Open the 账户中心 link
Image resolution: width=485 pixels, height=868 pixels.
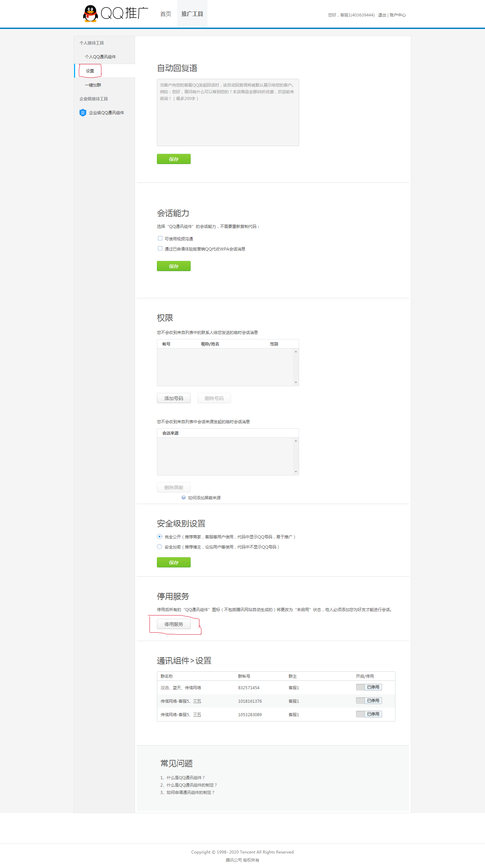point(397,15)
